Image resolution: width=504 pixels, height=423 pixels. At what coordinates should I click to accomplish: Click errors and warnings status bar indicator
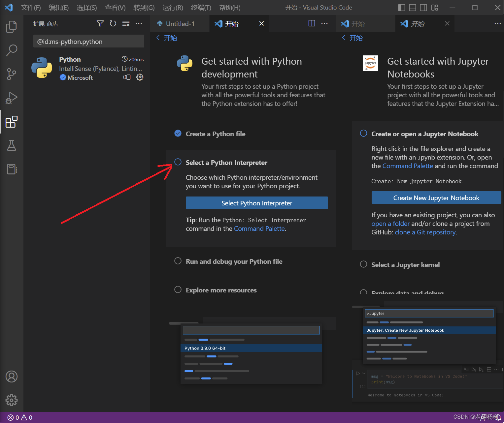tap(20, 417)
